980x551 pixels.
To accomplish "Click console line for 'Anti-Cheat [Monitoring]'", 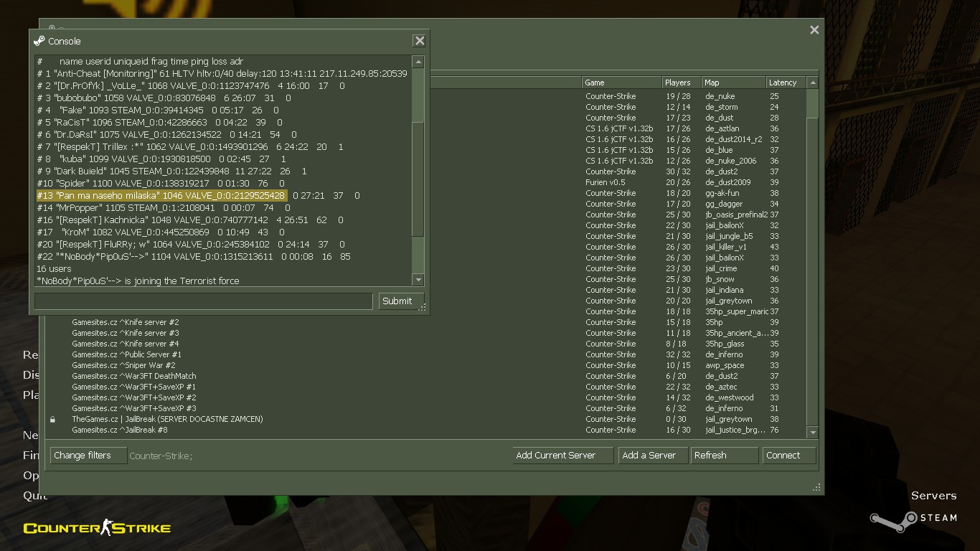I will [x=222, y=73].
